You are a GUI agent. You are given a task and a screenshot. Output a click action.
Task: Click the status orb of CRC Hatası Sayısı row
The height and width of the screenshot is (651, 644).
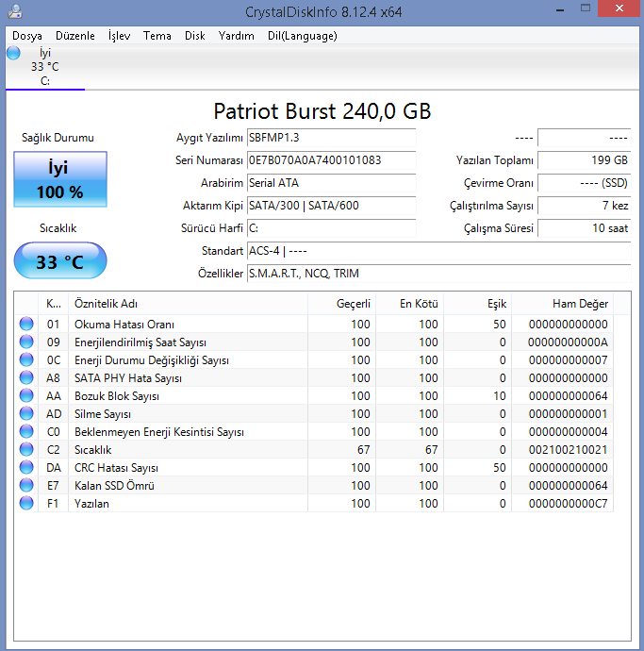[x=26, y=467]
